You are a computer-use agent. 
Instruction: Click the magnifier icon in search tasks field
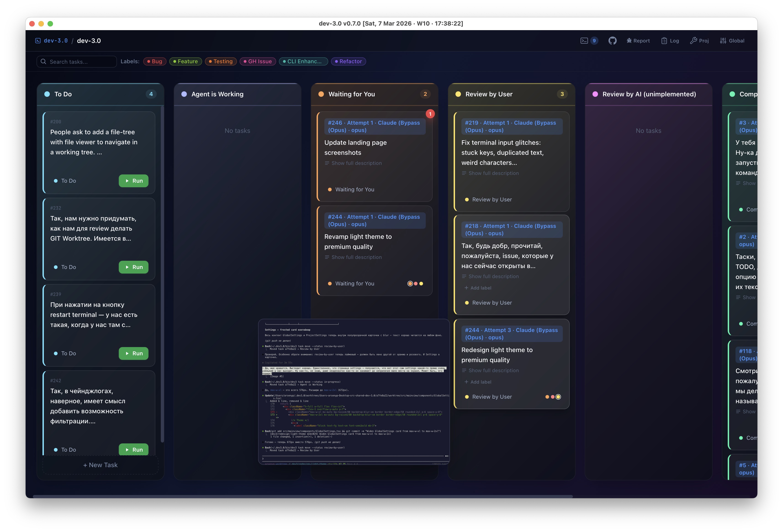coord(43,61)
